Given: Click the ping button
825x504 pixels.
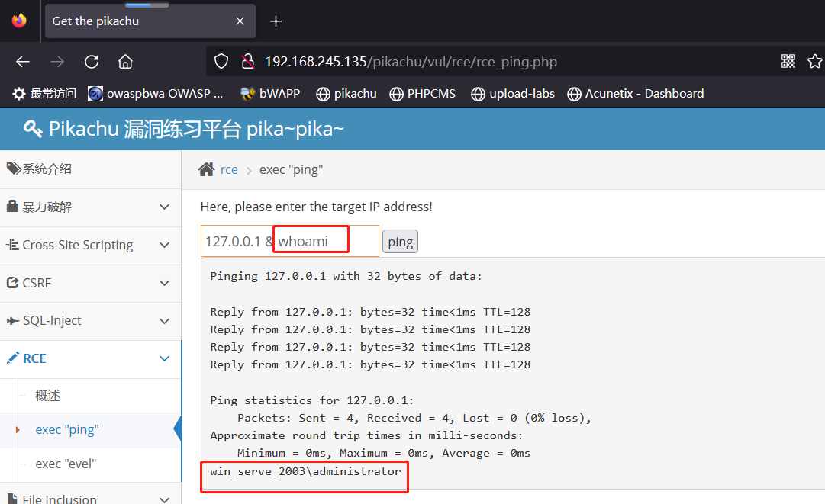Looking at the screenshot, I should pyautogui.click(x=400, y=242).
